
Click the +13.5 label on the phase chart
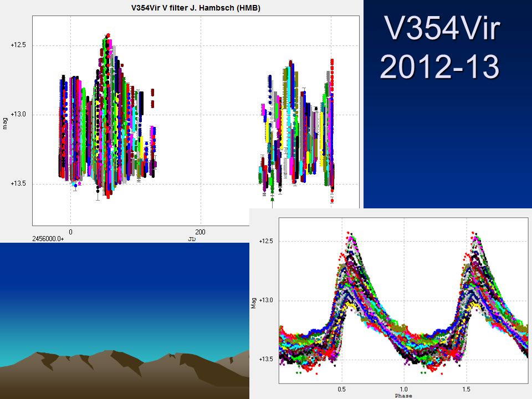[266, 359]
